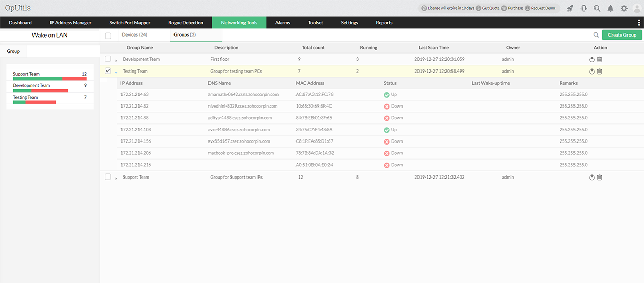The height and width of the screenshot is (283, 644).
Task: Check the Development Team checkbox
Action: point(108,59)
